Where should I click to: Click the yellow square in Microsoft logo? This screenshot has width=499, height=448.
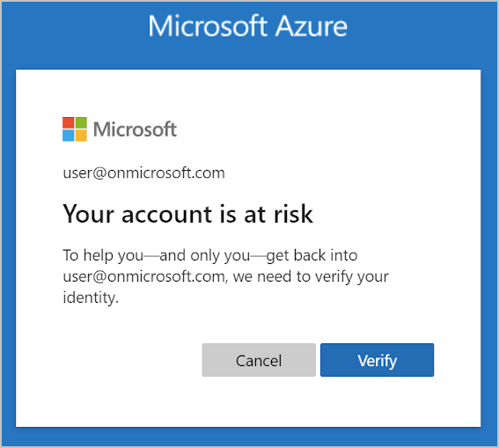(x=81, y=136)
